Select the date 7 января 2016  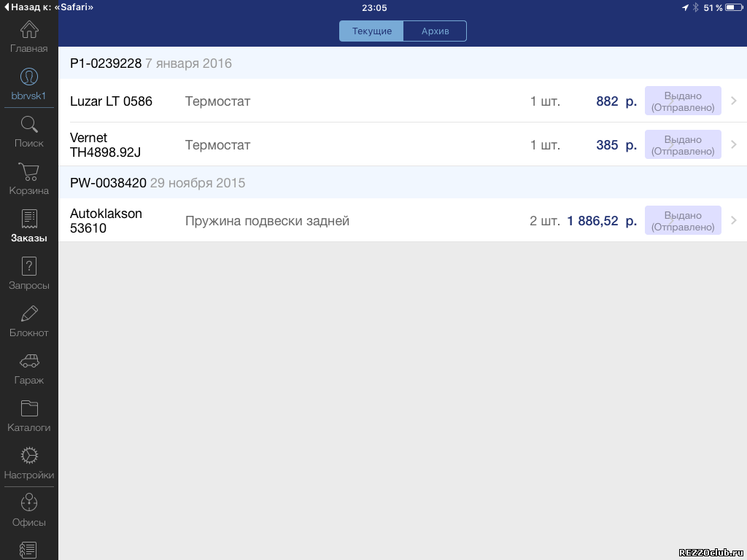point(189,63)
